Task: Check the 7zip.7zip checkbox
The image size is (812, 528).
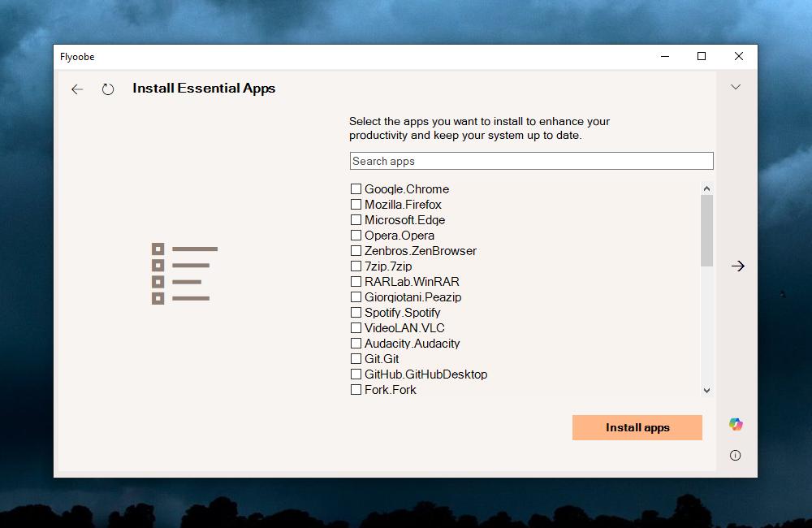Action: click(356, 266)
